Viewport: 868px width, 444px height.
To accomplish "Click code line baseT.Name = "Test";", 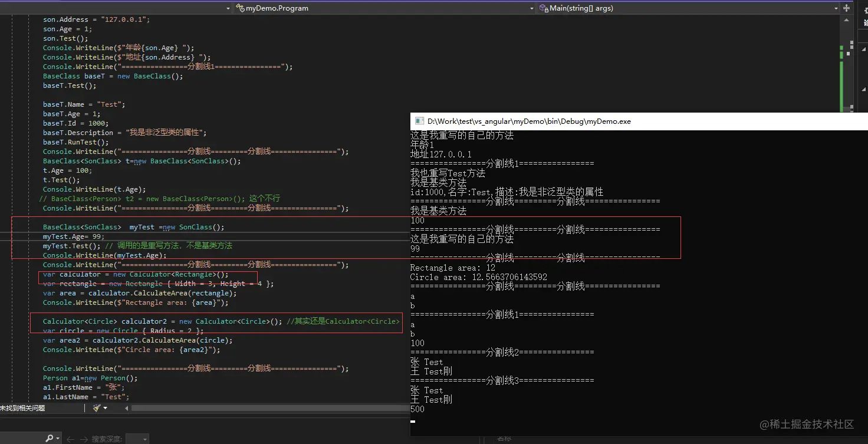I will tap(84, 104).
